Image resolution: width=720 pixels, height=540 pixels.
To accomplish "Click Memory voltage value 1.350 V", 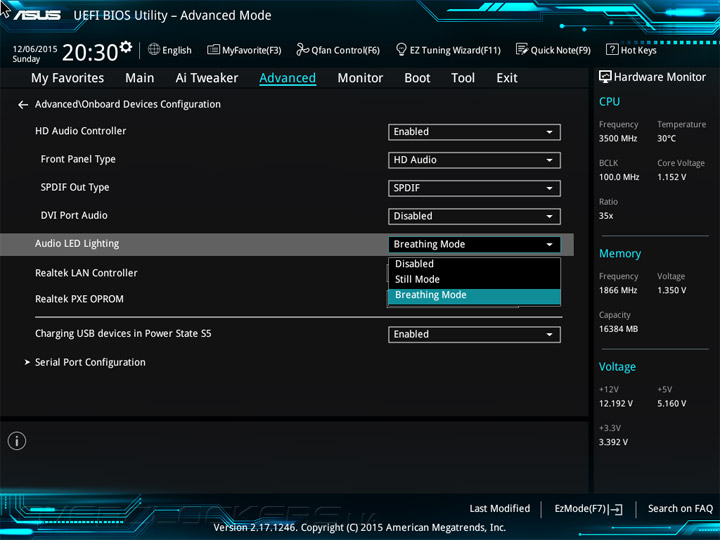I will tap(672, 290).
